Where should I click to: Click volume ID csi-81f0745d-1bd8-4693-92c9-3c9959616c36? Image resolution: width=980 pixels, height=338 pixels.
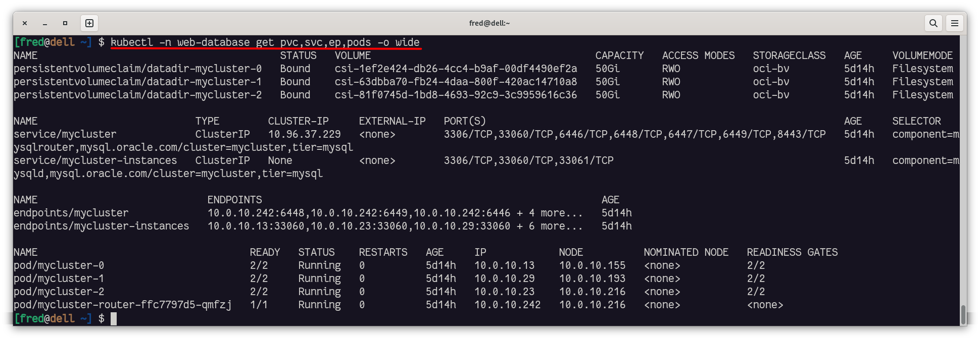tap(455, 95)
